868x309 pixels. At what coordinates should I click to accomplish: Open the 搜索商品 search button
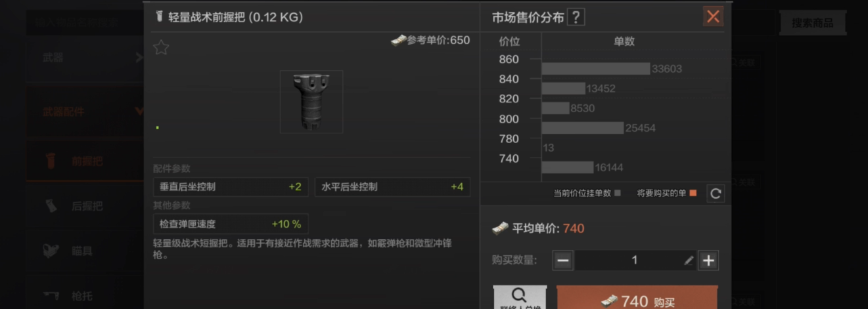click(813, 23)
